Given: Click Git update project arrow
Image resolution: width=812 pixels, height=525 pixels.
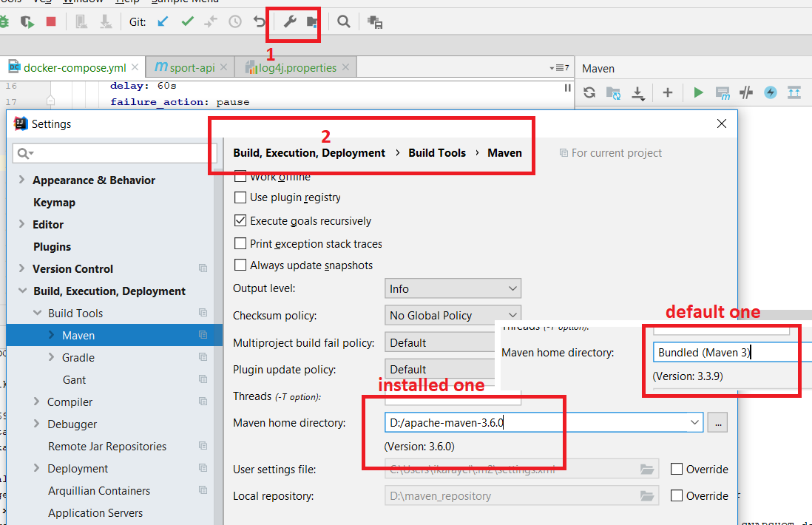Looking at the screenshot, I should [x=163, y=21].
